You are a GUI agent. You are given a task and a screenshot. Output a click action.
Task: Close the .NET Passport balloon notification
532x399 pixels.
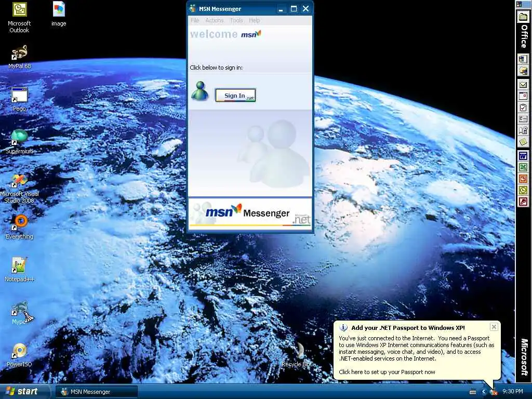(494, 327)
